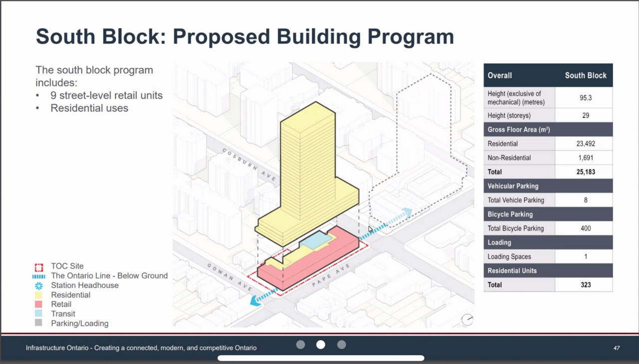Click the yellow residential tower in diagram
The width and height of the screenshot is (639, 364).
[307, 165]
